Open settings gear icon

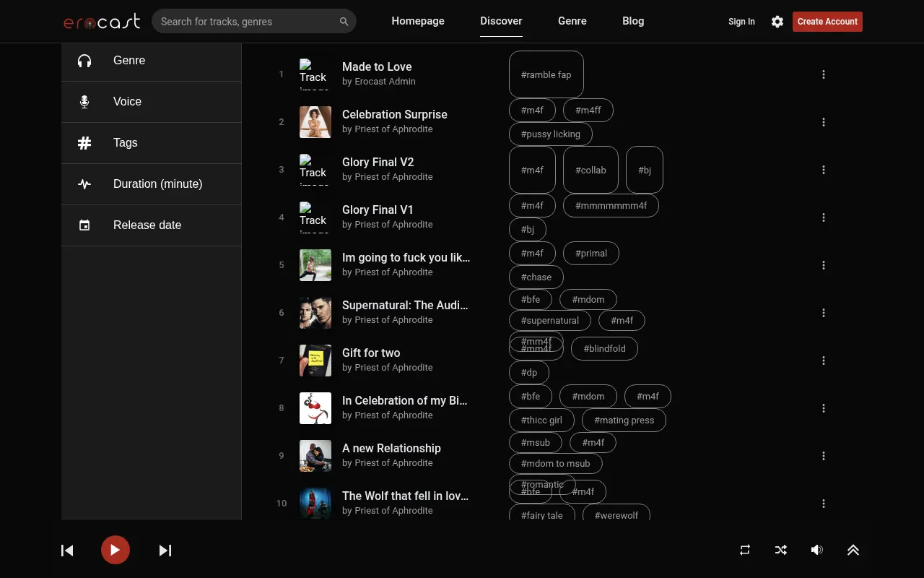pos(777,22)
